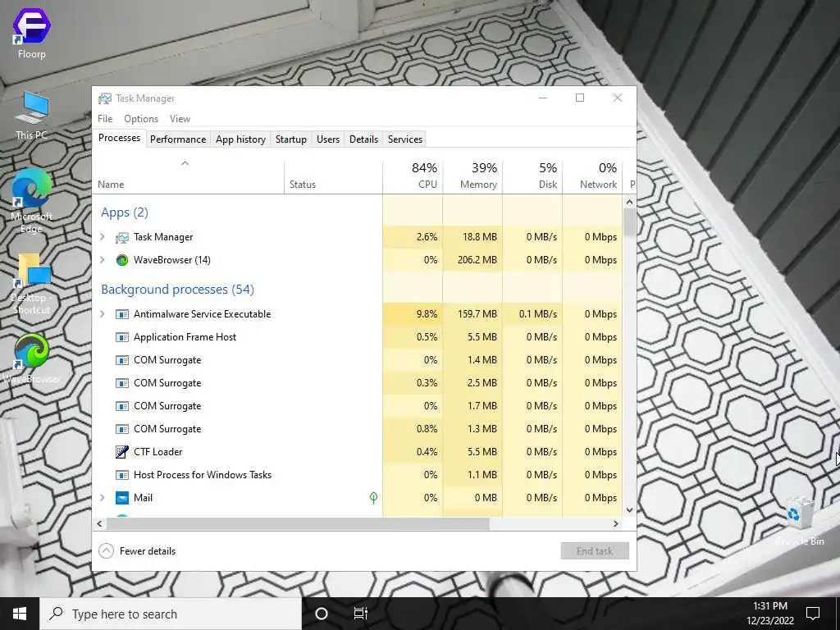This screenshot has height=630, width=840.
Task: Click the horizontal scrollbar right arrow
Action: point(616,523)
